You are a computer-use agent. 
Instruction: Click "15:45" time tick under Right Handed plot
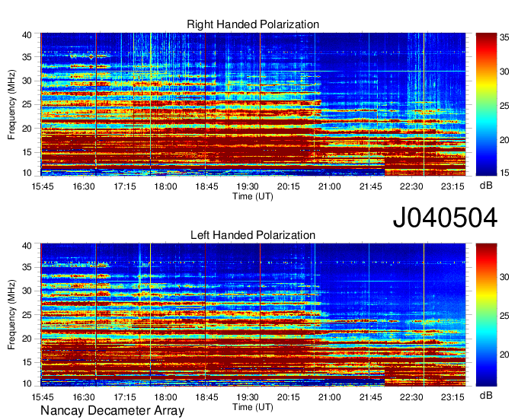[x=43, y=186]
